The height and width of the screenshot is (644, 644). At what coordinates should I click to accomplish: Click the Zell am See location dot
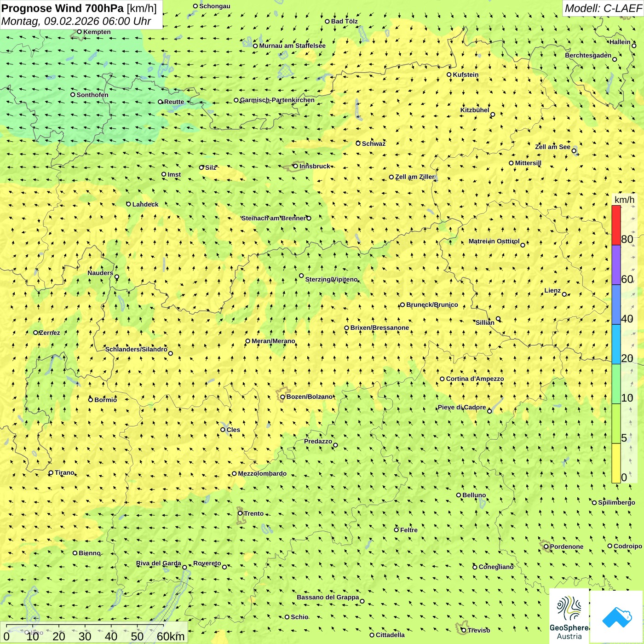(574, 150)
